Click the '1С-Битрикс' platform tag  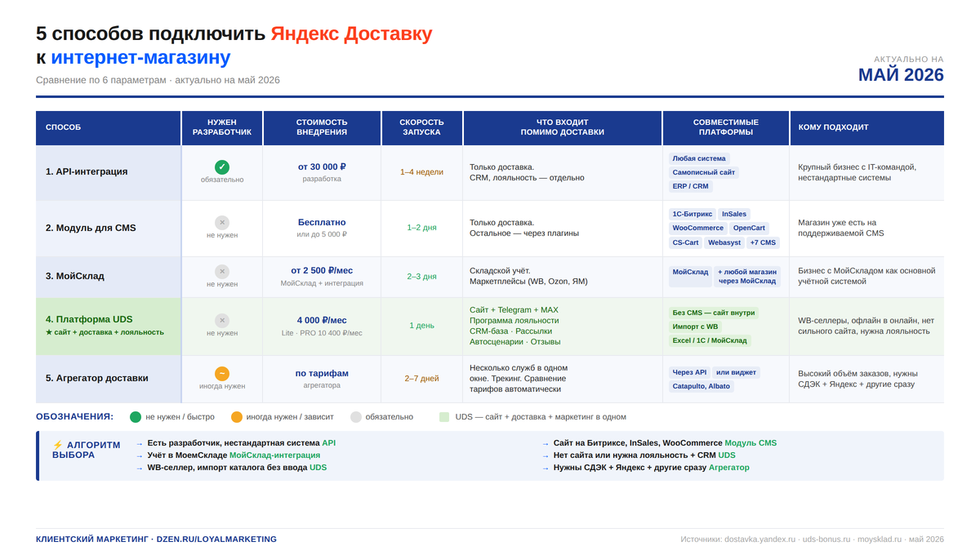tap(693, 214)
